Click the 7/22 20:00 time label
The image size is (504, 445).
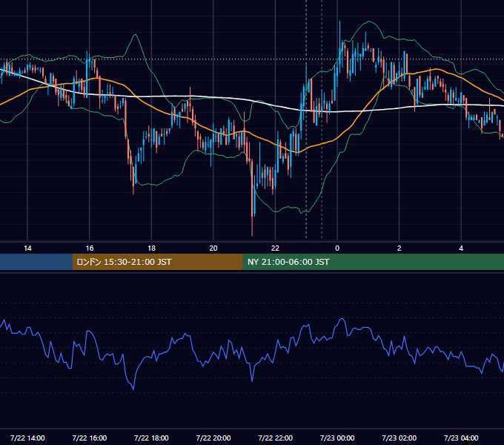click(213, 438)
